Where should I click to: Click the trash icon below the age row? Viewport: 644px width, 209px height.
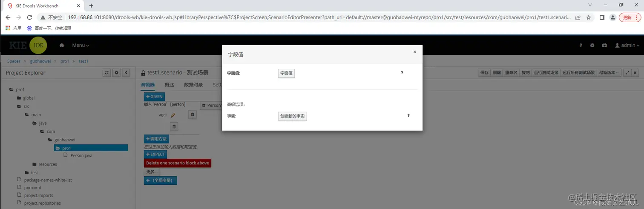coord(174,126)
